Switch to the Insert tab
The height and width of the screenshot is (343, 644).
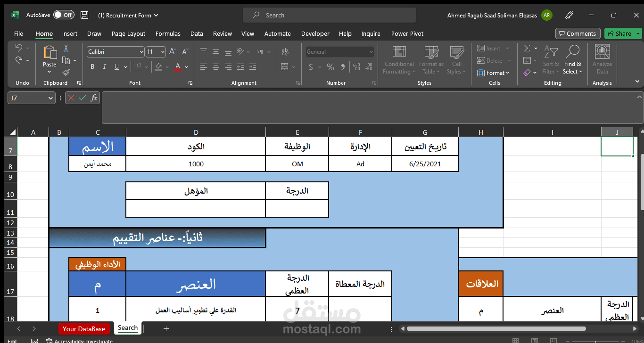(70, 33)
